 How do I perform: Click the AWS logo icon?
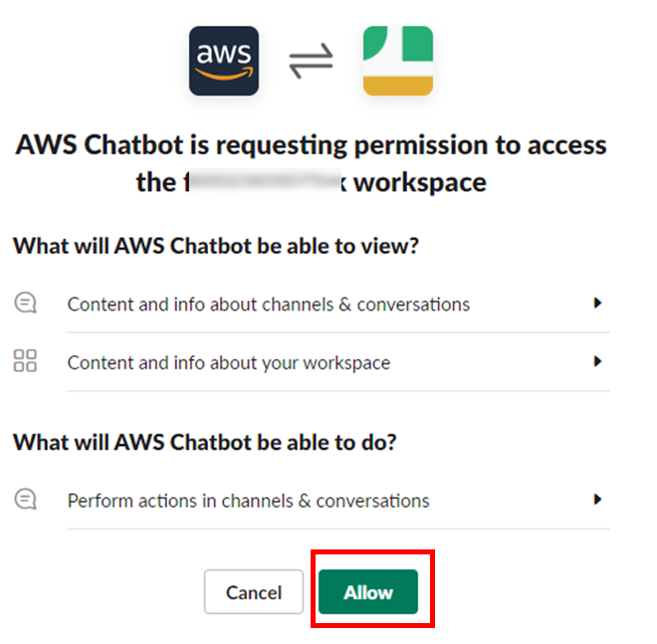coord(224,61)
